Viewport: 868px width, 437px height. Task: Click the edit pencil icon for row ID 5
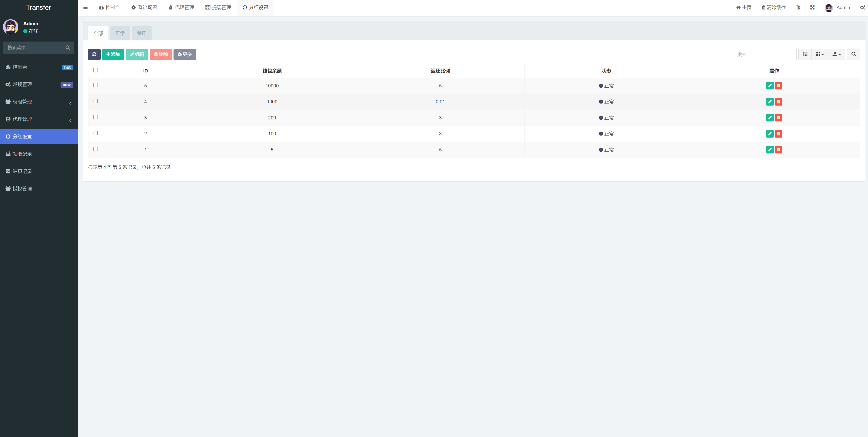point(770,86)
